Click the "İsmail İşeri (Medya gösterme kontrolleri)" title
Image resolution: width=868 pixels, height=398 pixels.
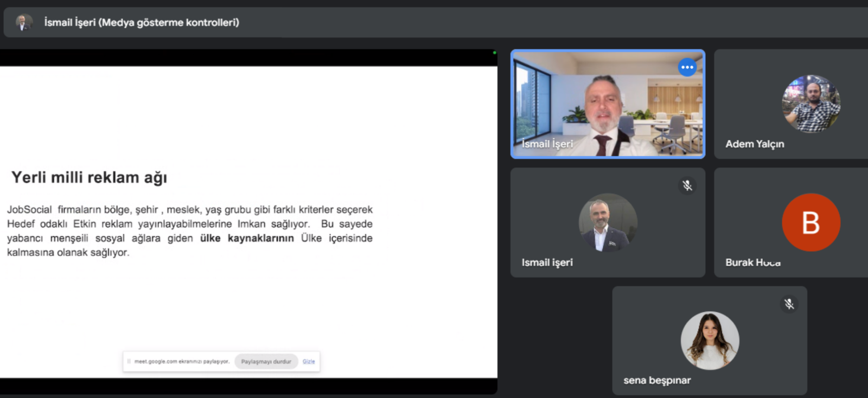tap(142, 22)
